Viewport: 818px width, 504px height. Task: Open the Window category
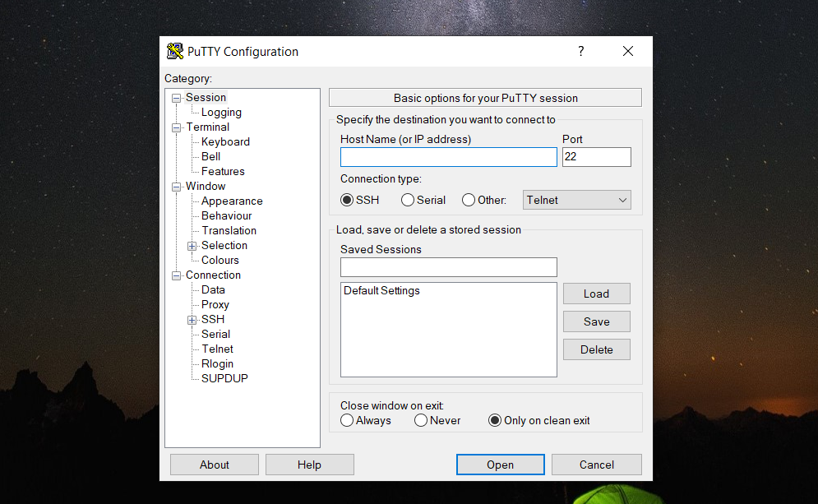click(206, 187)
